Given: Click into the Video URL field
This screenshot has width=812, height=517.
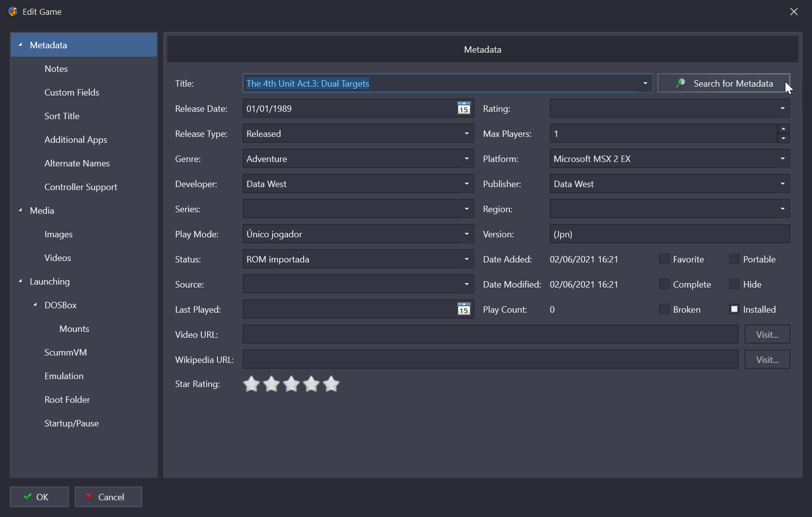Looking at the screenshot, I should pos(490,334).
